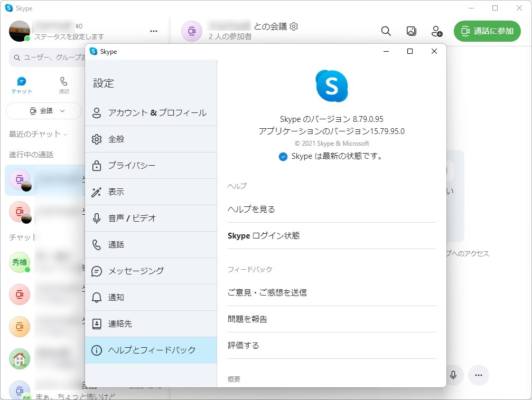532x400 pixels.
Task: Open the image gallery icon
Action: click(x=411, y=31)
